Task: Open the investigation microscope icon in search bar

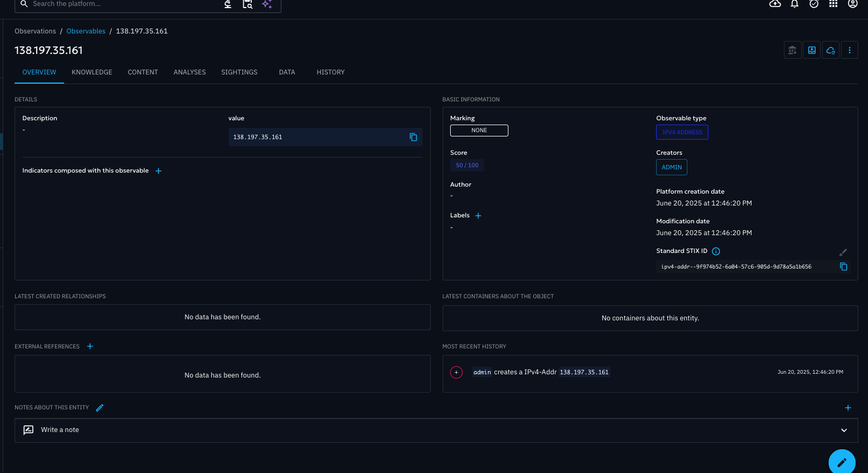Action: pos(228,4)
